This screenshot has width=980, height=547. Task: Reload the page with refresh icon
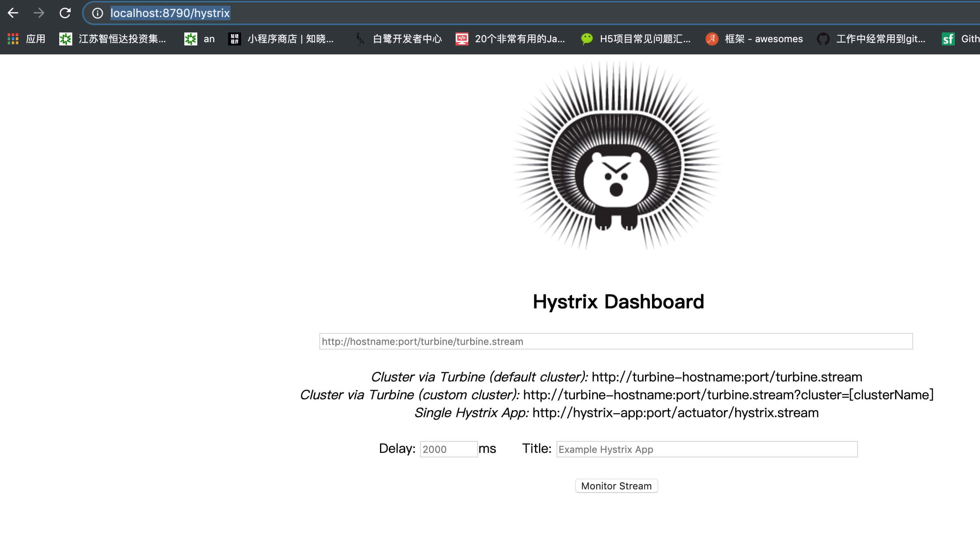(x=65, y=13)
